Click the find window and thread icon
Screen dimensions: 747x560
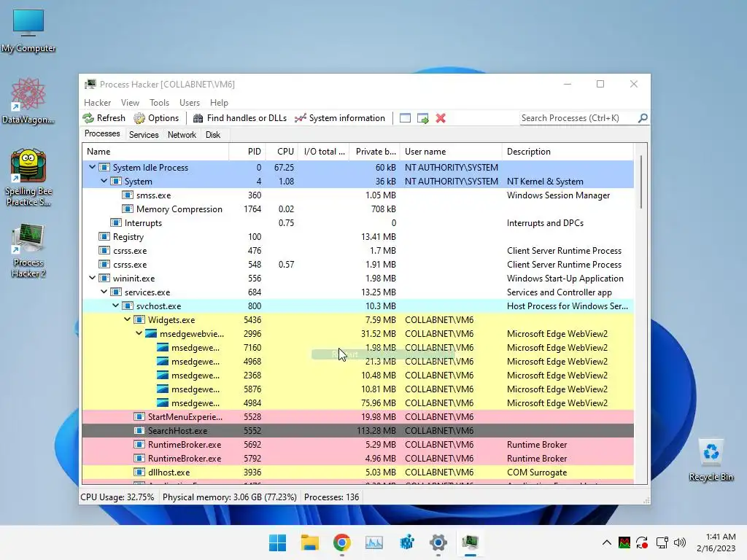point(422,118)
